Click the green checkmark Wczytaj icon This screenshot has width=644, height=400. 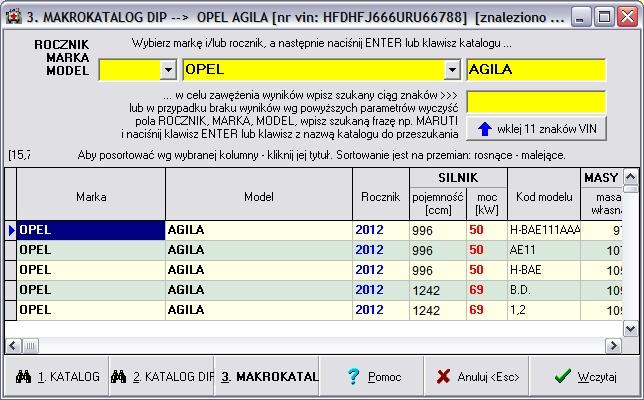[562, 376]
